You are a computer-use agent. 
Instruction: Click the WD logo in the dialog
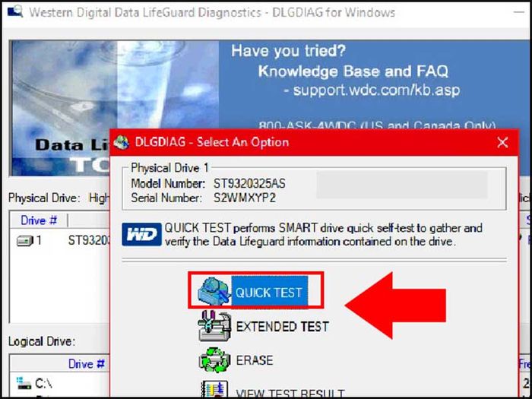pos(141,234)
